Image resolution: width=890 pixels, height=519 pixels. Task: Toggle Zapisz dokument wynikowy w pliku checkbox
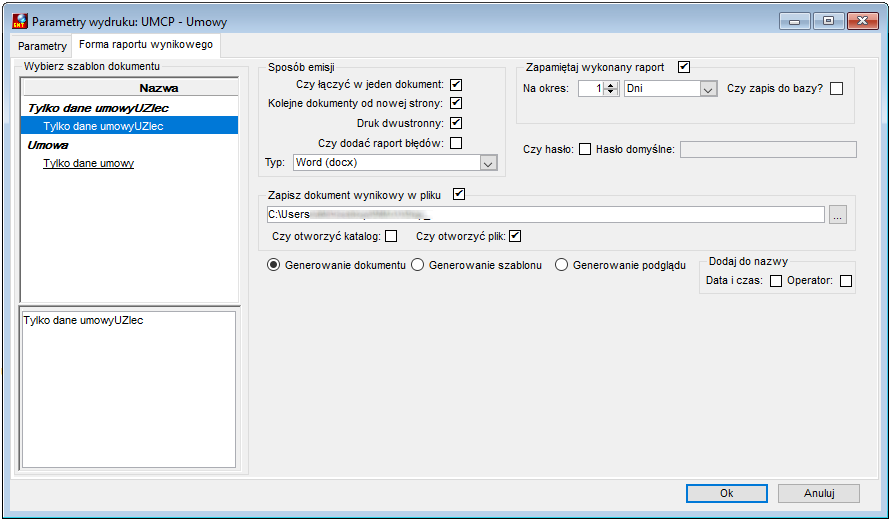(x=459, y=194)
